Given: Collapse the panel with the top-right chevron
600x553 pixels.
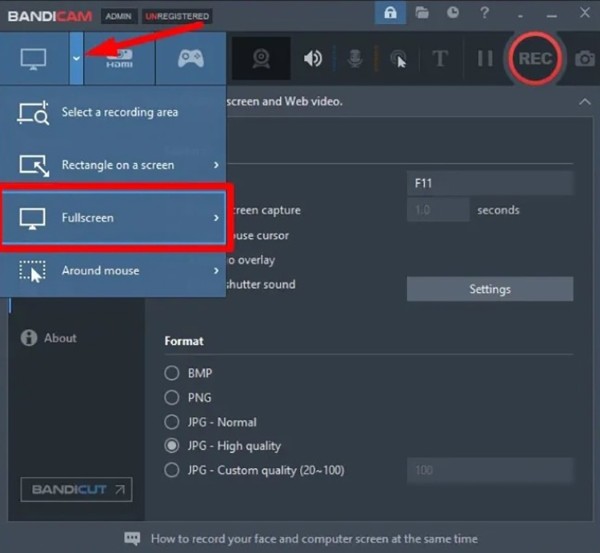Looking at the screenshot, I should (x=584, y=102).
